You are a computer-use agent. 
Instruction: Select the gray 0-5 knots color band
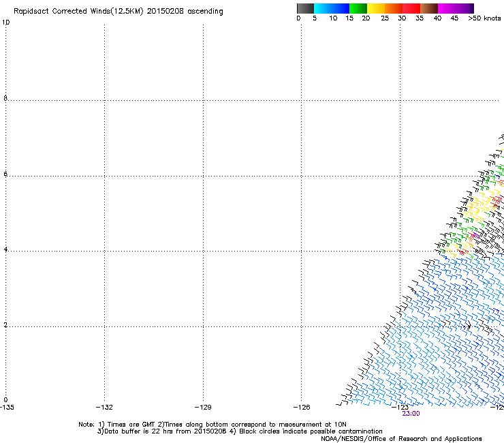(x=305, y=8)
